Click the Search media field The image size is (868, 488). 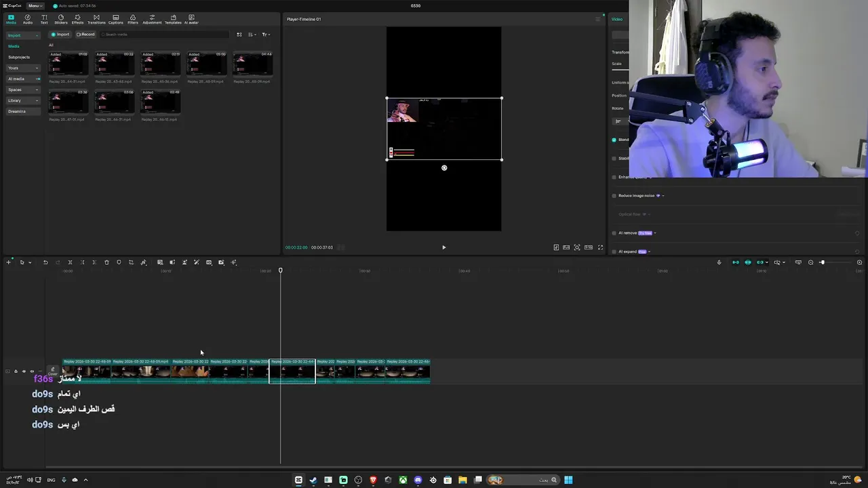(x=163, y=35)
